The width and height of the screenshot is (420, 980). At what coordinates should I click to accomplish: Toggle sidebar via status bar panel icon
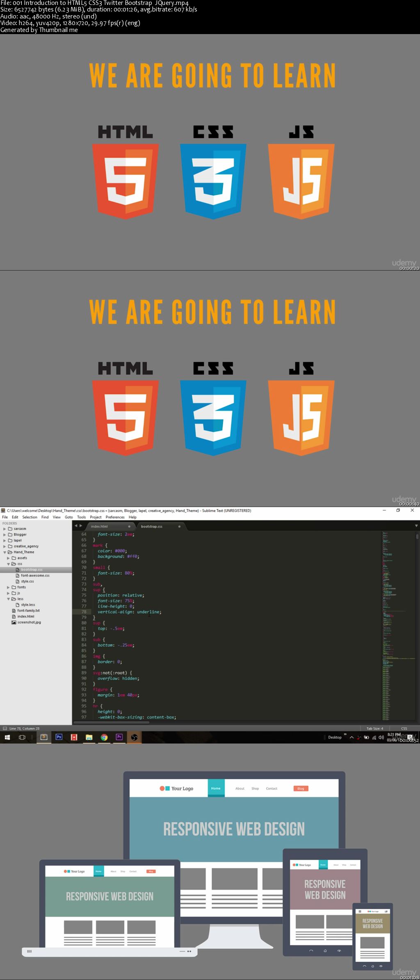(x=5, y=728)
